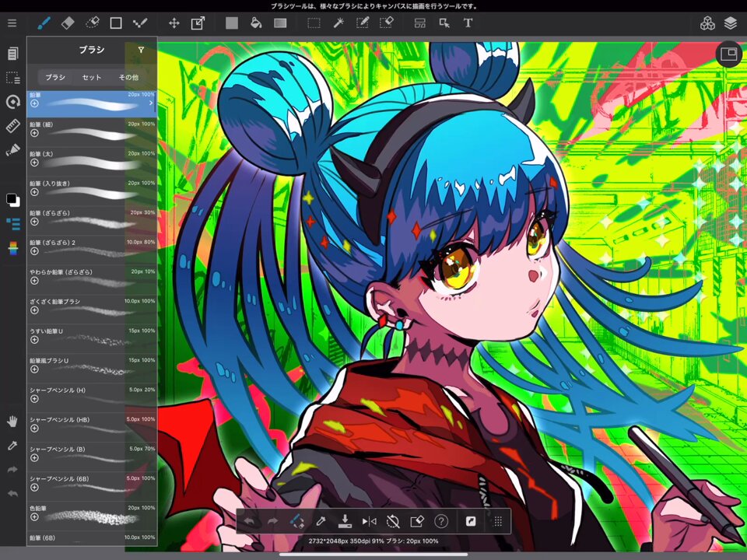Image resolution: width=747 pixels, height=560 pixels.
Task: Select the panel divide tool
Action: [x=419, y=23]
